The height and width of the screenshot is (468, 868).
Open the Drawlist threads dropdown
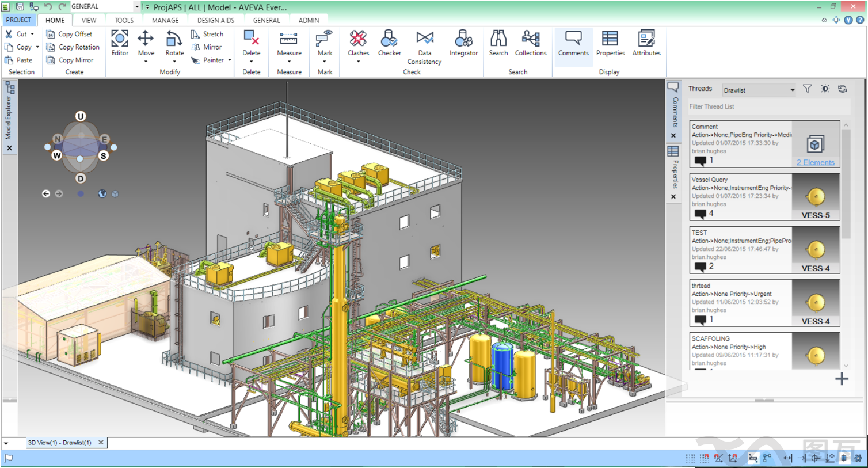[x=792, y=90]
